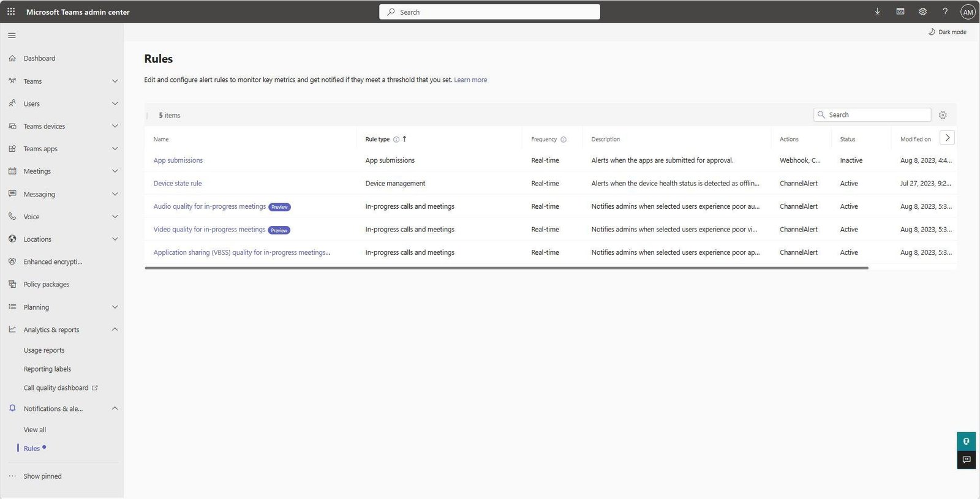Click the Locations globe icon
The height and width of the screenshot is (499, 980).
click(x=12, y=239)
